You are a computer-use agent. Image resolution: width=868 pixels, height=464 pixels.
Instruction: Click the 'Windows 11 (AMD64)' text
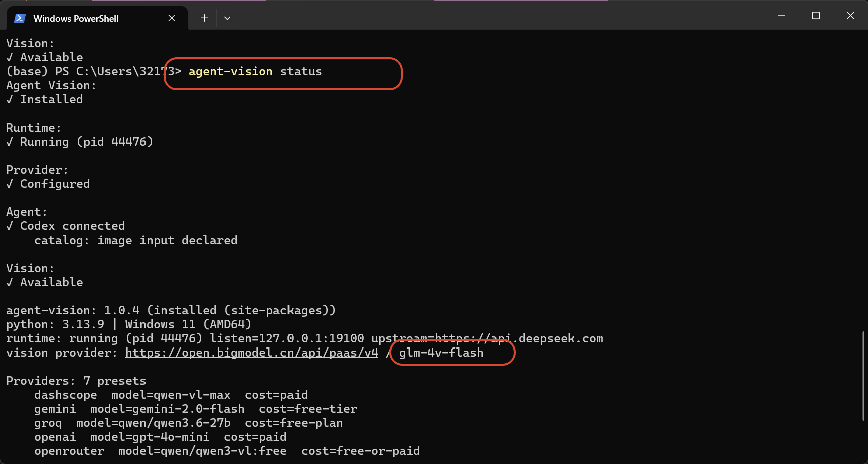[x=188, y=325]
